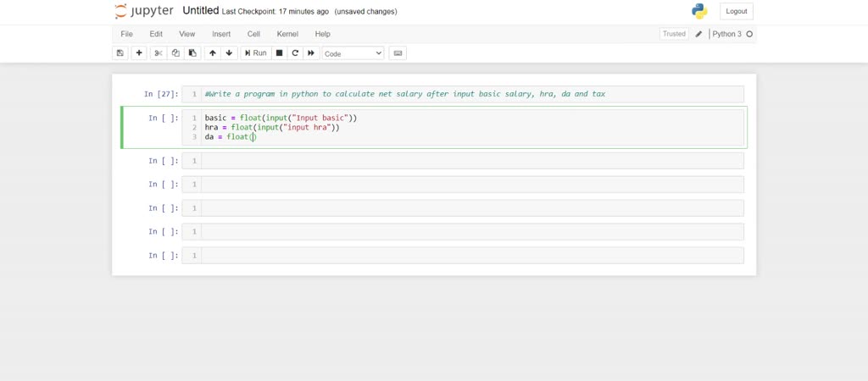868x381 pixels.
Task: Click the In [27] prompt label
Action: point(161,94)
